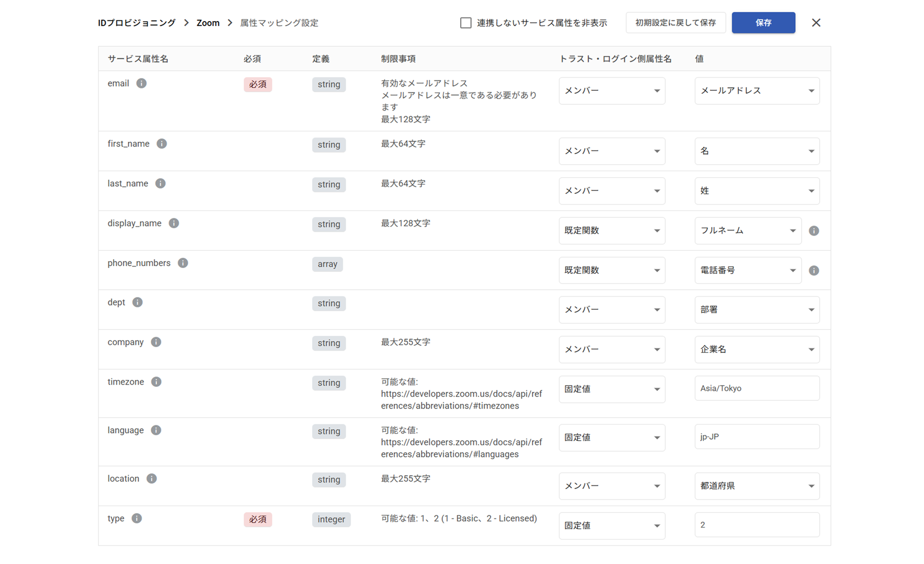Click string tag in email row

coord(329,84)
